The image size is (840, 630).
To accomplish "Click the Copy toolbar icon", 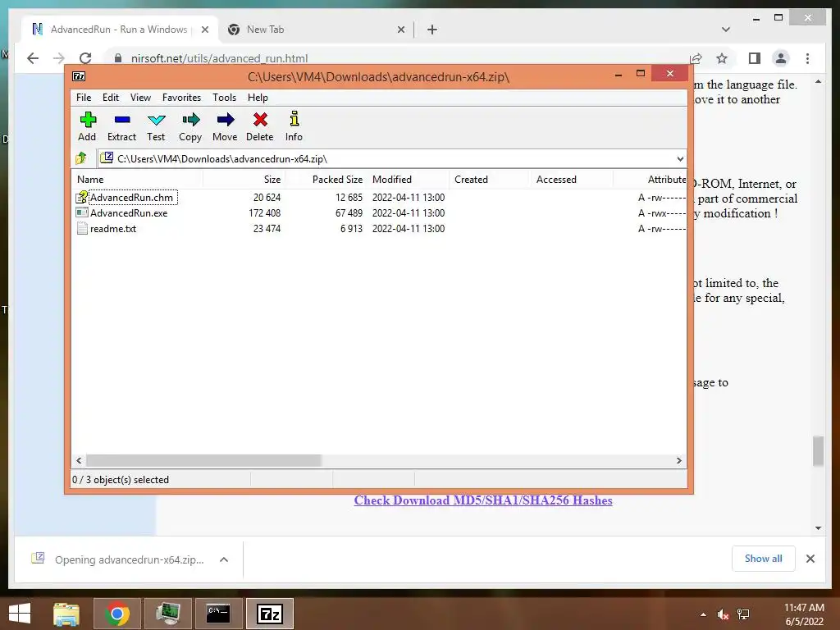I will (x=190, y=120).
